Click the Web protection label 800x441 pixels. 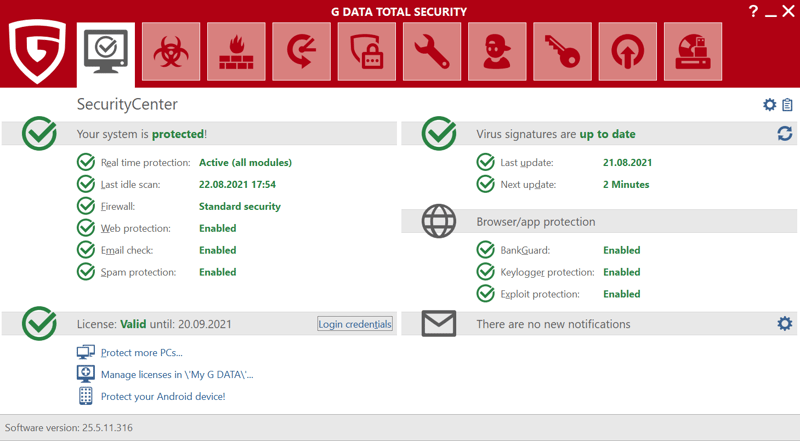(136, 229)
